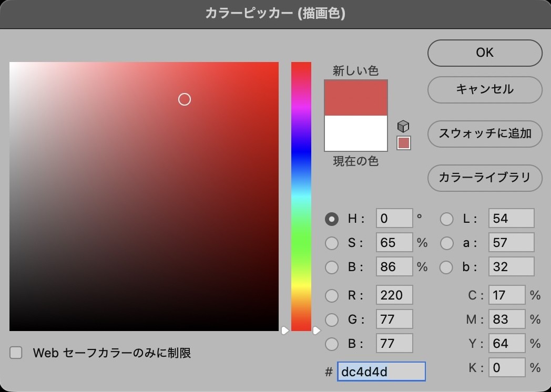Select the Lab b channel radio button
This screenshot has width=551, height=392.
pyautogui.click(x=446, y=267)
